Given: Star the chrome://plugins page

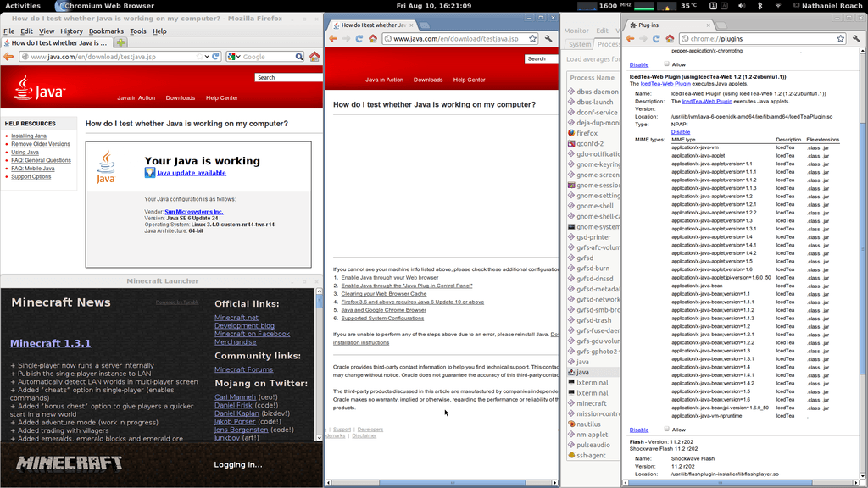Looking at the screenshot, I should pyautogui.click(x=841, y=39).
